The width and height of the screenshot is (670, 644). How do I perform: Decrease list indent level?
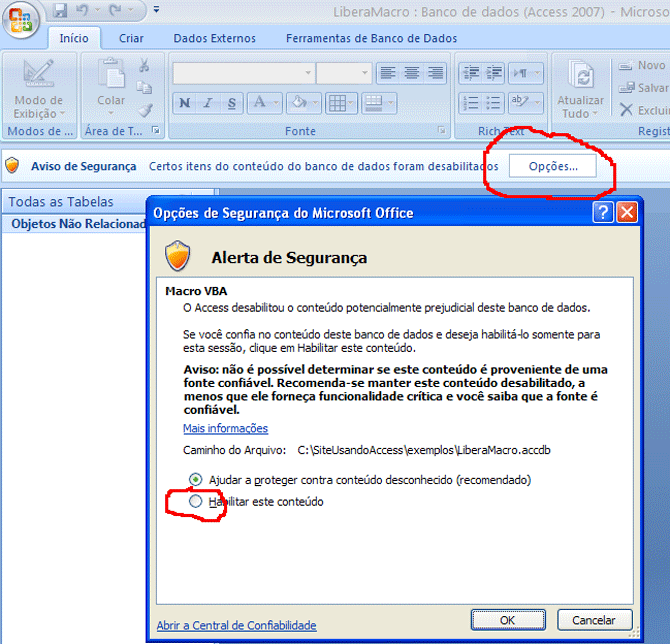click(470, 73)
